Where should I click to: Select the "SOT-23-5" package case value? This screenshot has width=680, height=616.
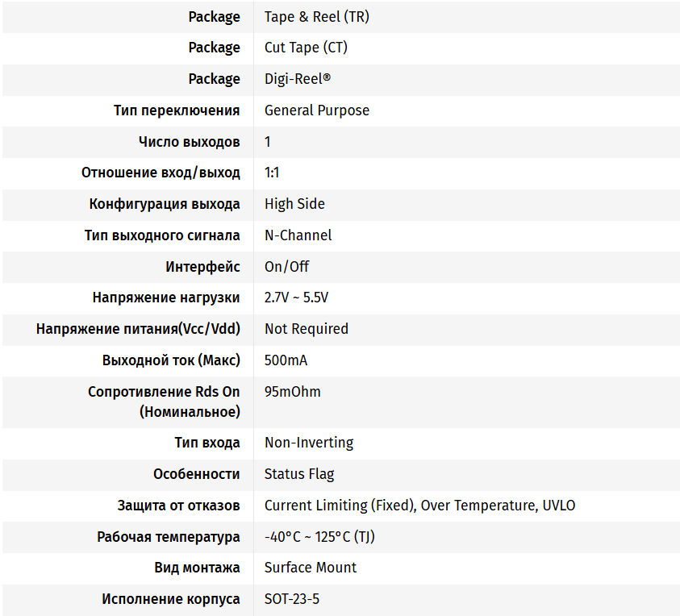click(x=291, y=599)
